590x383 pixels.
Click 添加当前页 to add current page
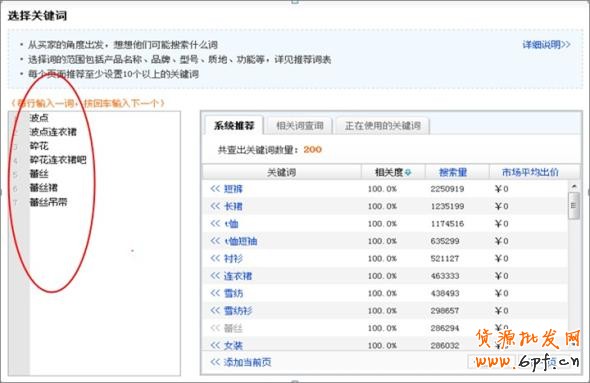tap(248, 362)
